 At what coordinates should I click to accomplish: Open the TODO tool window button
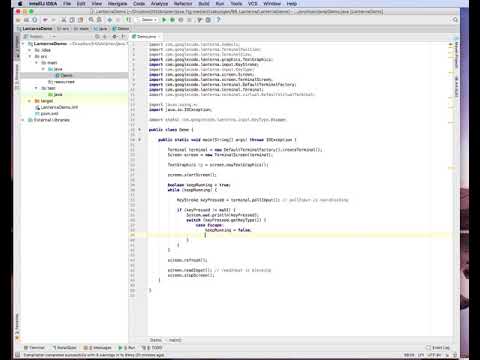click(x=152, y=348)
